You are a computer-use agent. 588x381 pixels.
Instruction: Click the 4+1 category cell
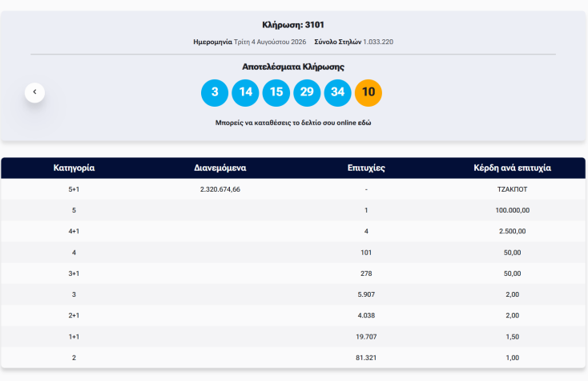(74, 231)
